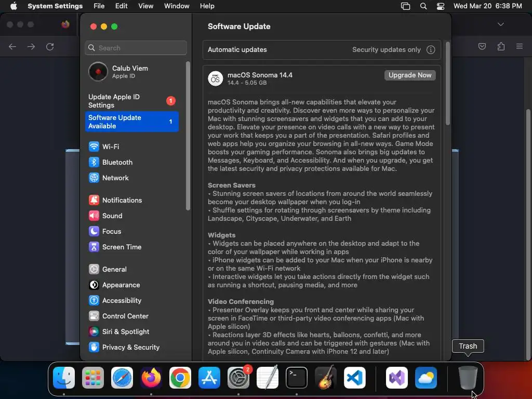Click the Automatic updates row
The image size is (532, 399).
pos(322,50)
